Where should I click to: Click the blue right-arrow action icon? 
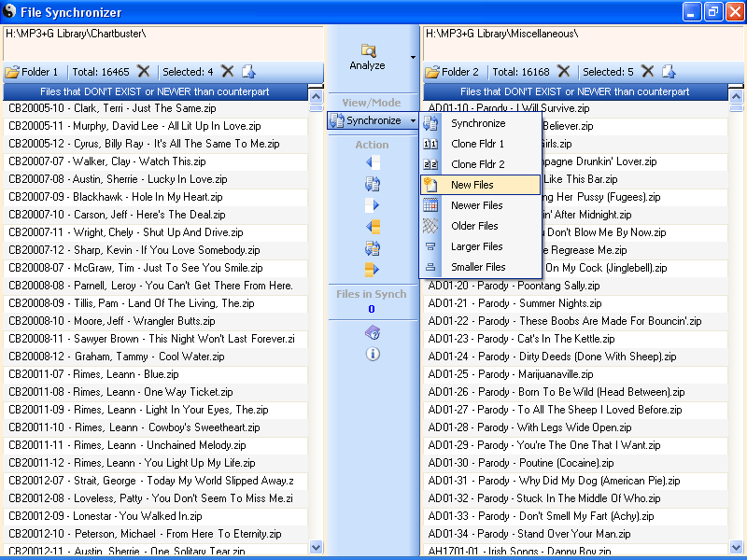(x=373, y=205)
